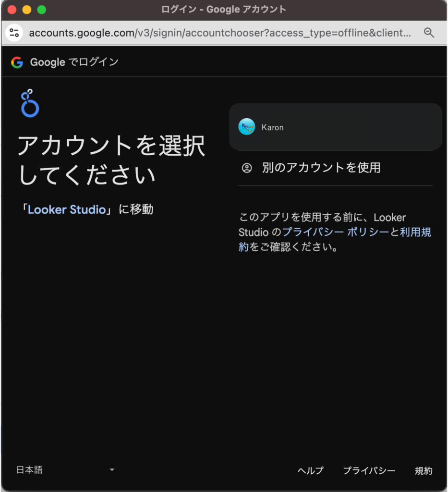This screenshot has height=492, width=448.
Task: Open the 利用規約 terms link
Action: (415, 232)
